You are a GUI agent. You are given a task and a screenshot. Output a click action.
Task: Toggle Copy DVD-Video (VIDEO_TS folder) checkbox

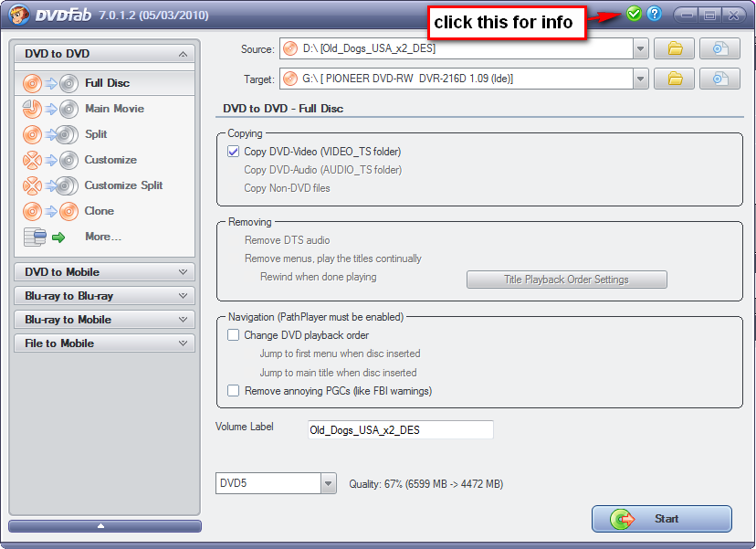[x=234, y=152]
